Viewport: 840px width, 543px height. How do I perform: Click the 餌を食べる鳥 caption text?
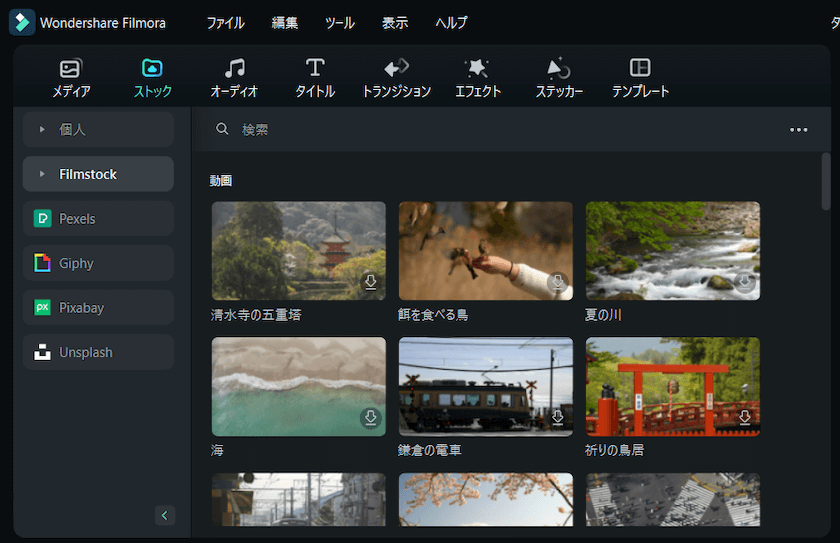(433, 315)
